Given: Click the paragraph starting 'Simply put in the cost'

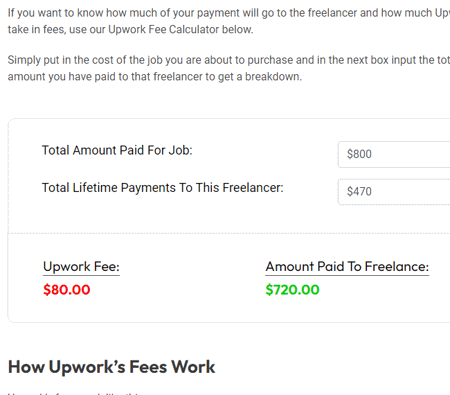Looking at the screenshot, I should pyautogui.click(x=229, y=68).
